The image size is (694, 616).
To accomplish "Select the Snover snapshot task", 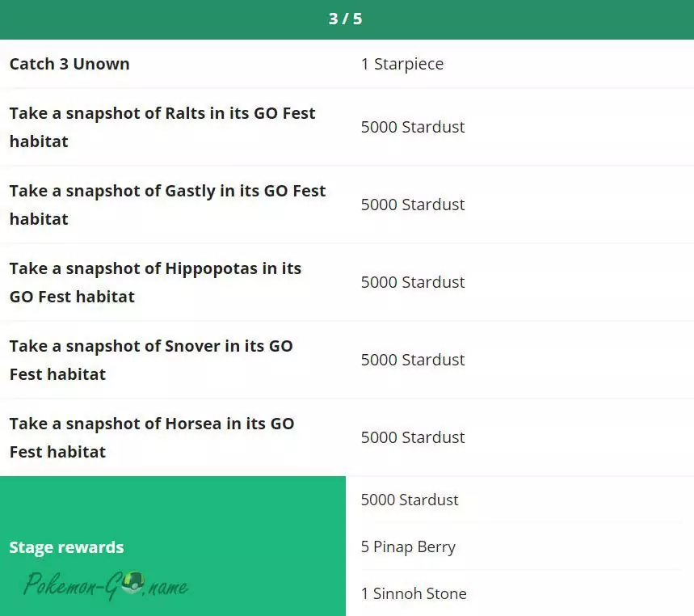I will (151, 360).
